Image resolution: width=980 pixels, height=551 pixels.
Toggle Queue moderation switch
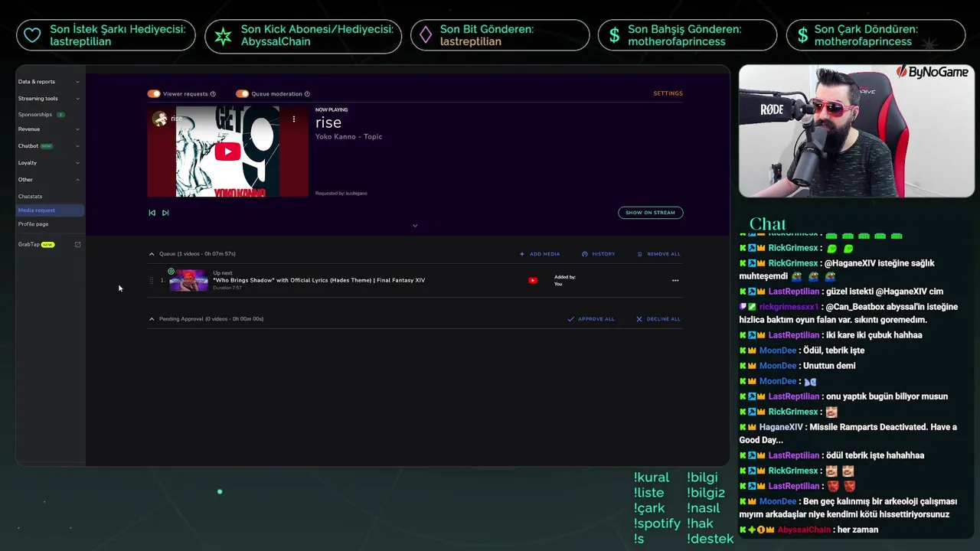click(242, 93)
